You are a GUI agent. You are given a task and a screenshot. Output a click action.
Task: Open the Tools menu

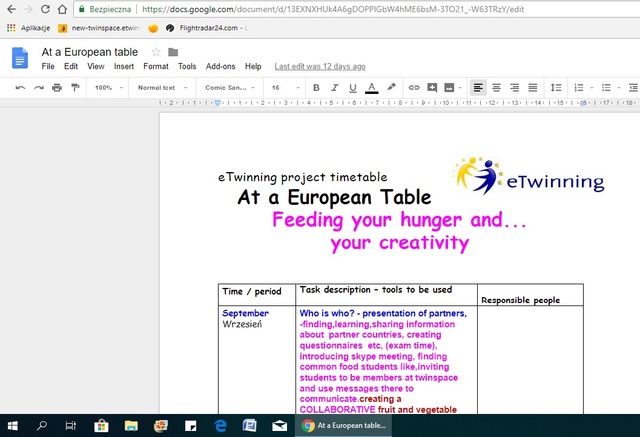(187, 66)
